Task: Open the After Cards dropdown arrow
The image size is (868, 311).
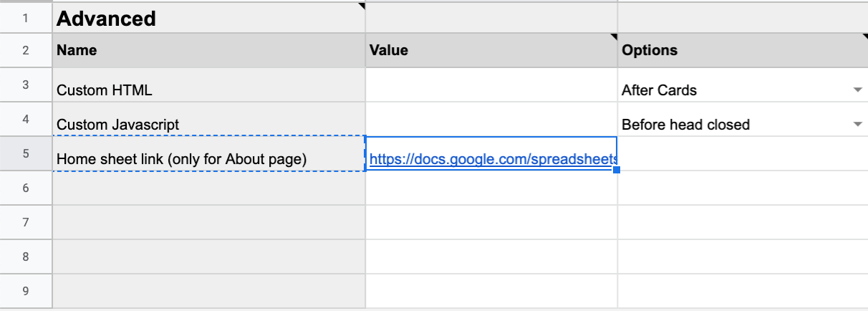Action: click(857, 90)
